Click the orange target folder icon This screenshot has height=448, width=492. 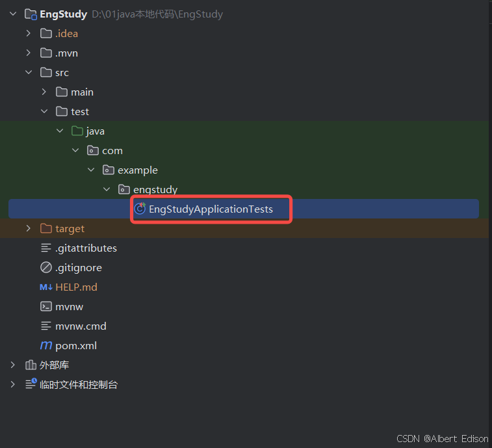pos(45,229)
